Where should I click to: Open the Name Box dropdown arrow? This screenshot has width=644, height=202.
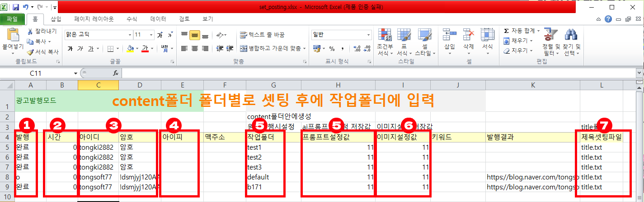(75, 73)
